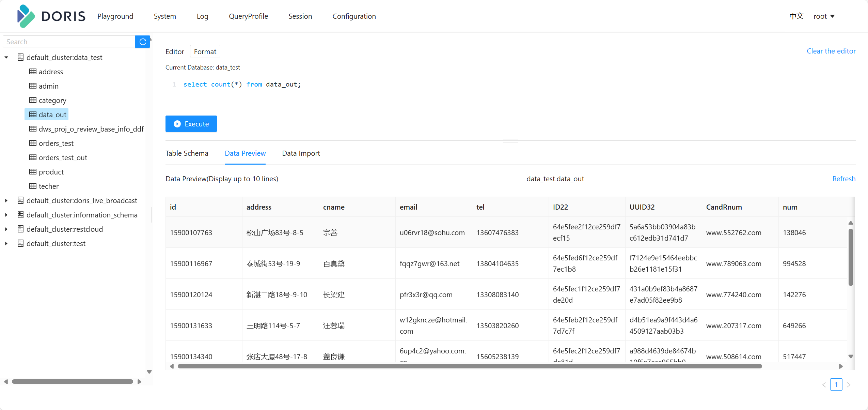Go to previous page arrow in pagination
Viewport: 868px width, 410px height.
[824, 385]
